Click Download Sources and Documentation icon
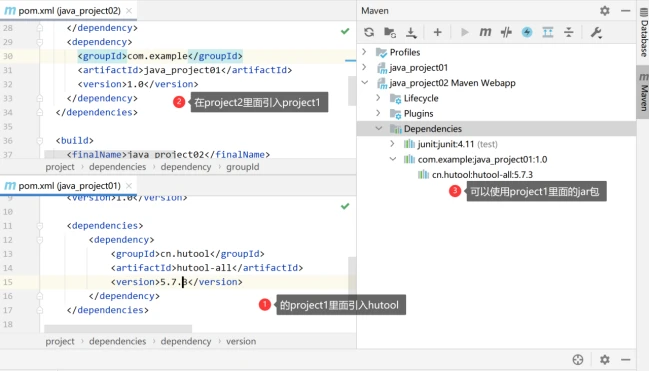650x372 pixels. click(411, 32)
